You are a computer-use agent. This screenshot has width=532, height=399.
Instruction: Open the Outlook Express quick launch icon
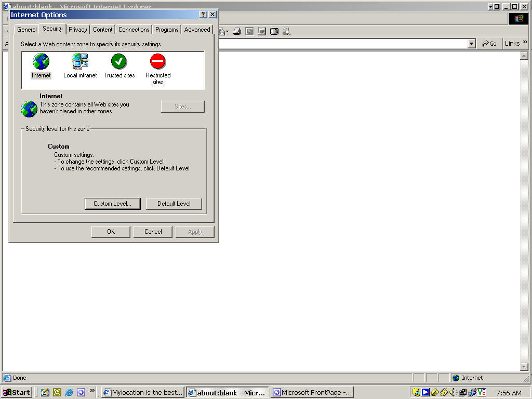(45, 393)
